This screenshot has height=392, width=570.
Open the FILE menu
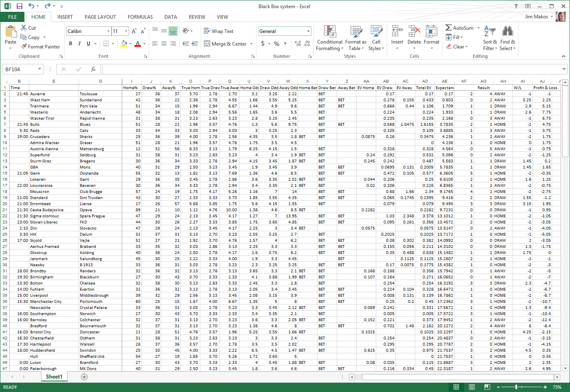coord(13,17)
